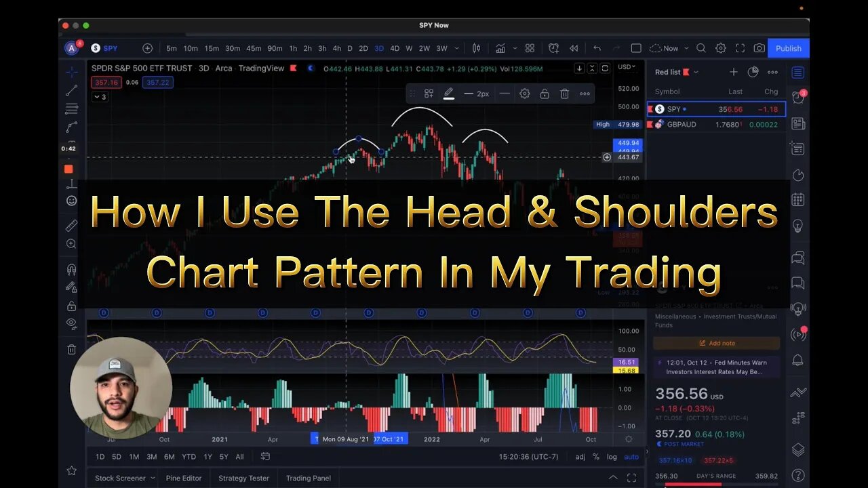This screenshot has width=868, height=488.
Task: Expand more time intervals dropdown
Action: (x=456, y=48)
